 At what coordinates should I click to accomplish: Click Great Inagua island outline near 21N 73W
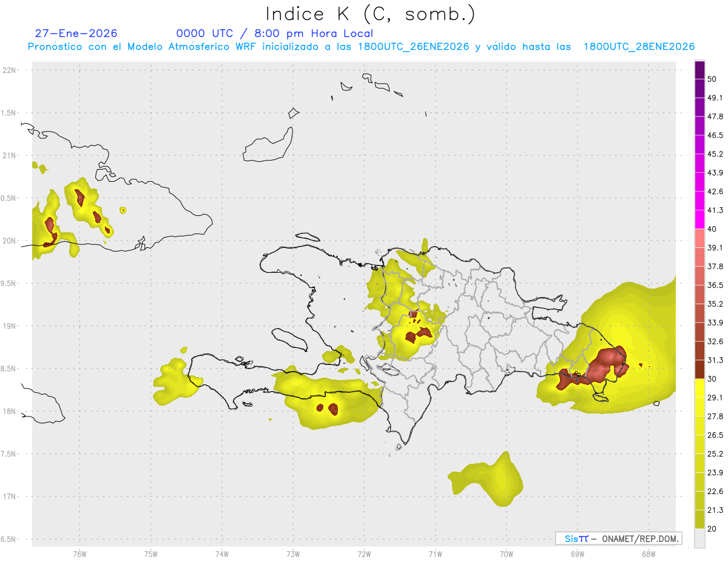(269, 146)
